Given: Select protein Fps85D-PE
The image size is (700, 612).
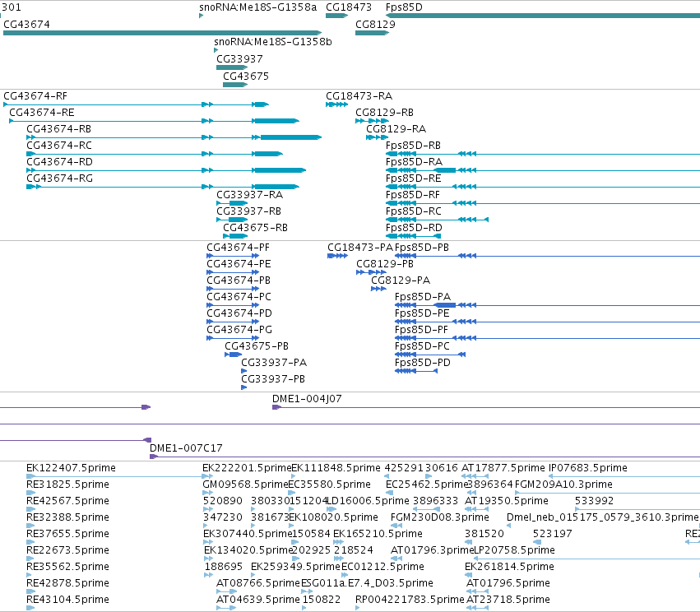Looking at the screenshot, I should click(x=547, y=322).
